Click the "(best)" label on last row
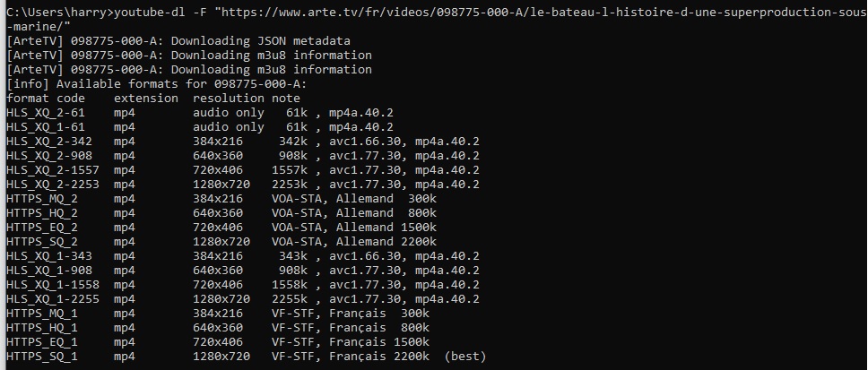Image resolution: width=868 pixels, height=370 pixels. pos(465,357)
